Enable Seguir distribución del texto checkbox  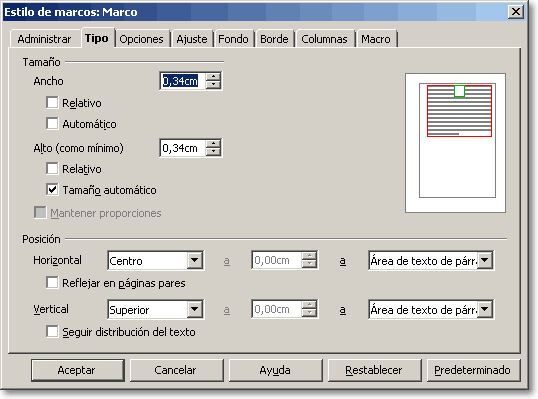[x=52, y=332]
